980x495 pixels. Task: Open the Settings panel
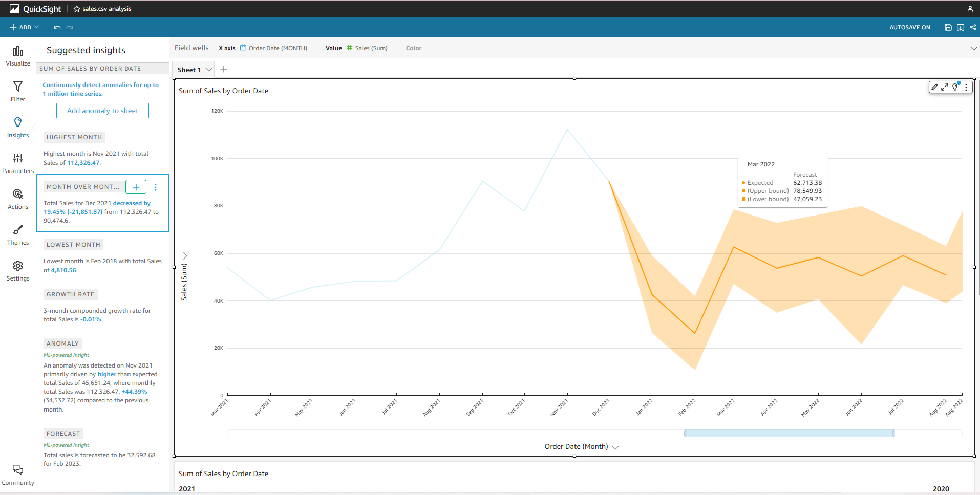point(18,271)
